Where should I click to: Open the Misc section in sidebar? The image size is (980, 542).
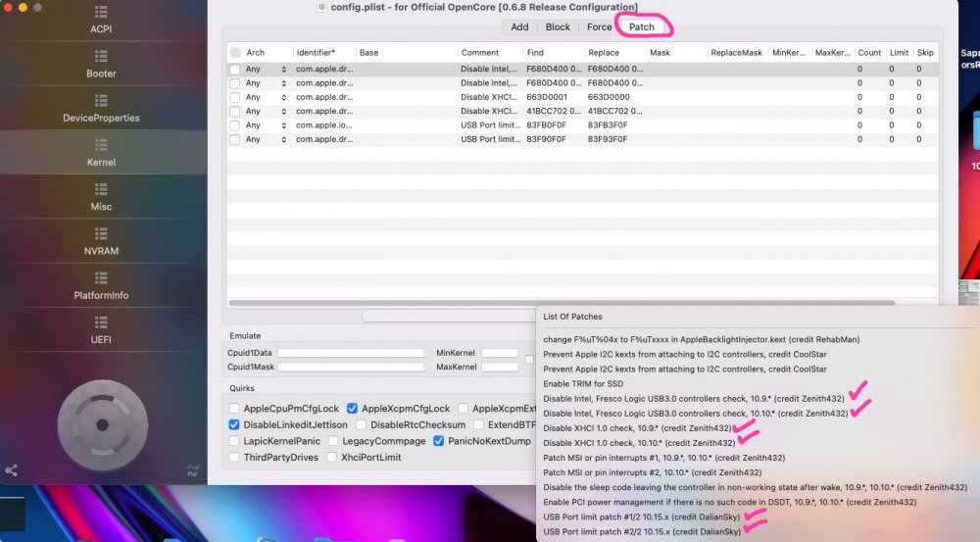101,198
